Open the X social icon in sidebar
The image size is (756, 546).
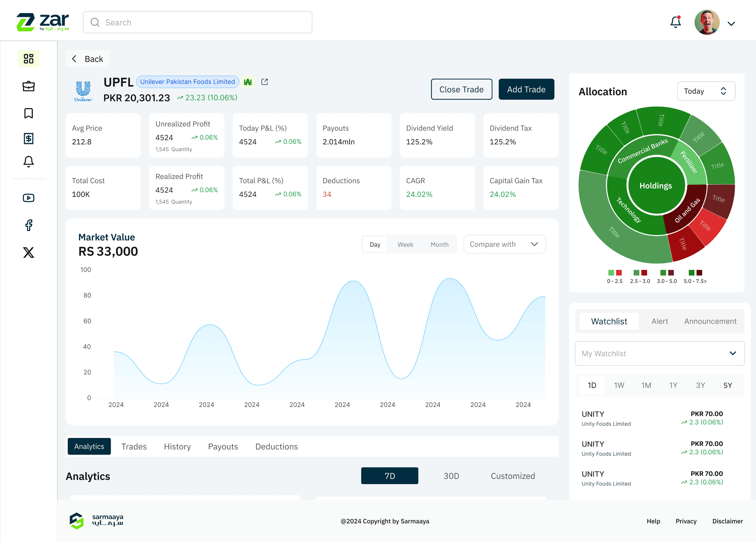click(x=28, y=252)
